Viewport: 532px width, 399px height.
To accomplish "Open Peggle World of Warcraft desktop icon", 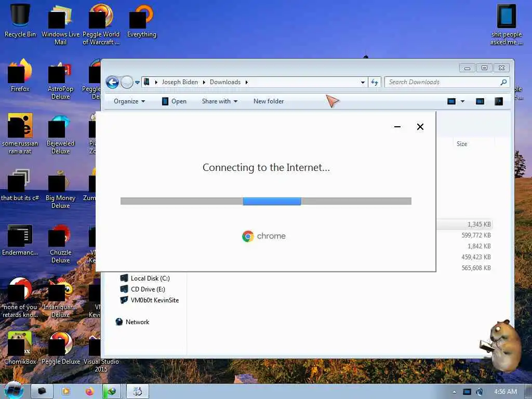I will tap(101, 24).
